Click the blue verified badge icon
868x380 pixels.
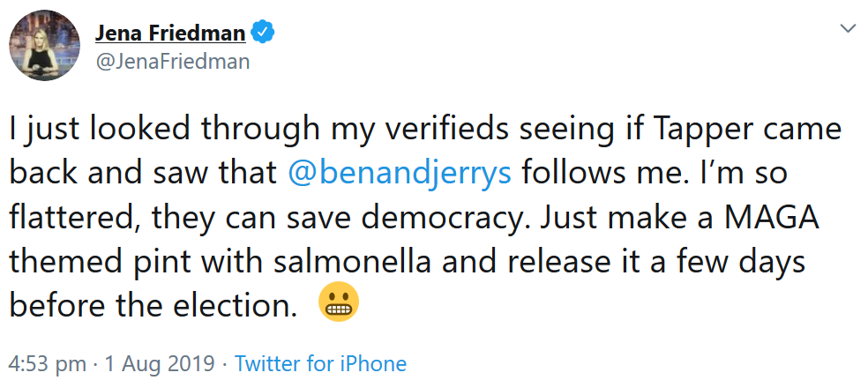coord(264,34)
